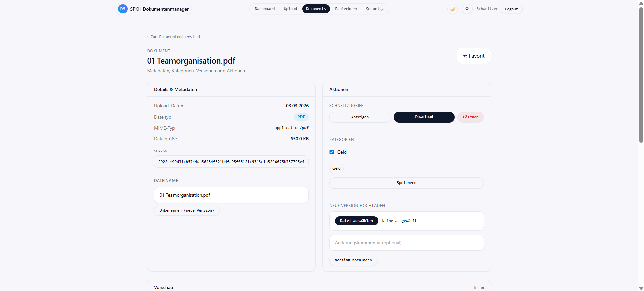Download the document
This screenshot has height=291, width=644.
tap(424, 117)
